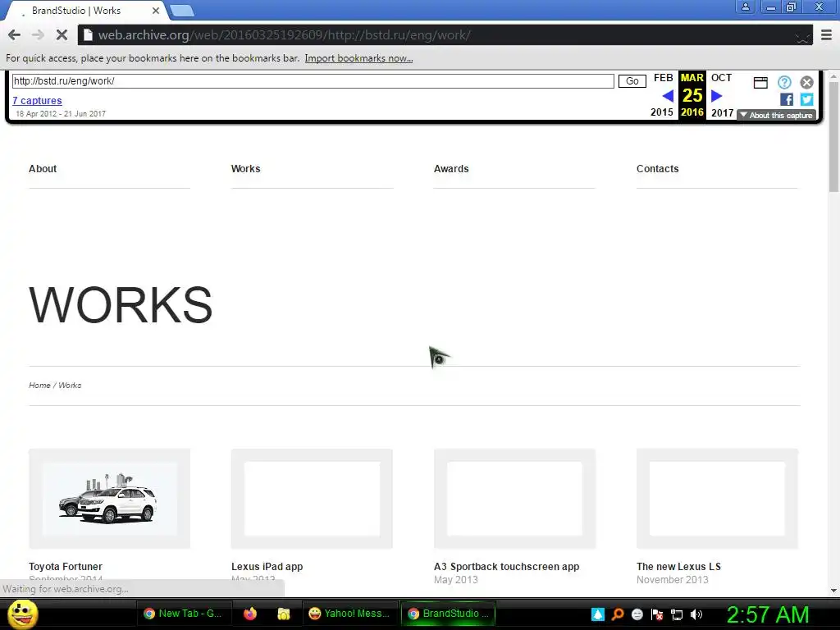Click the white round tray icon
This screenshot has height=630, width=840.
tap(637, 614)
